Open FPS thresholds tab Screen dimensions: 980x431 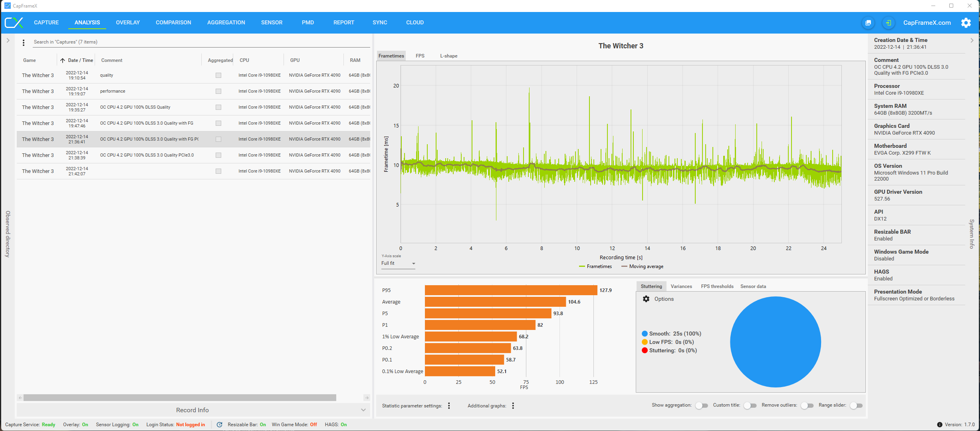coord(717,286)
